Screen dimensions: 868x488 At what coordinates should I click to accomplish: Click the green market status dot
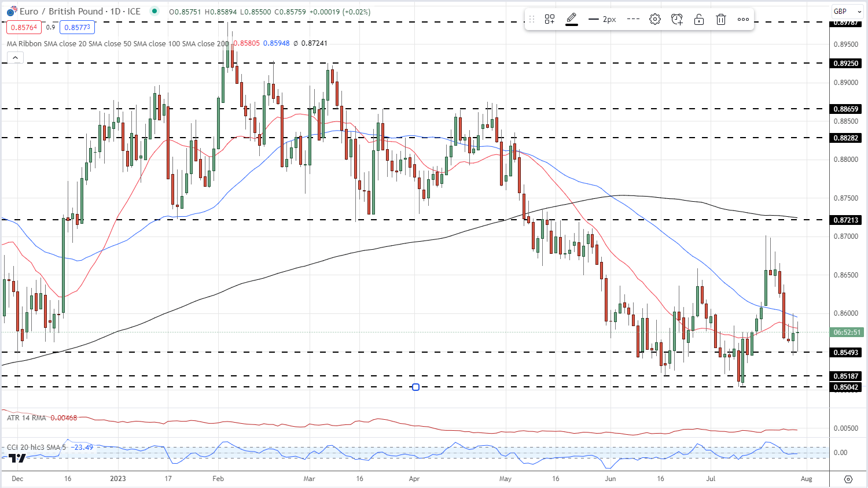(153, 11)
